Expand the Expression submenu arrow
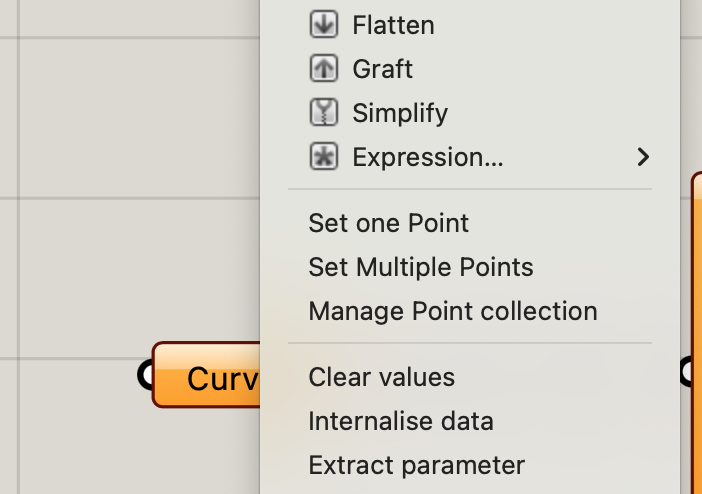 click(x=643, y=157)
